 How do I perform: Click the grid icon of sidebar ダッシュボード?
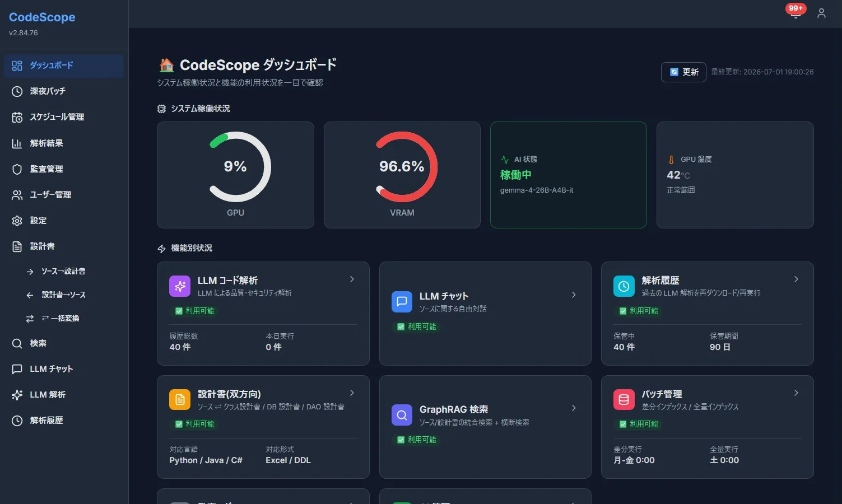tap(17, 66)
